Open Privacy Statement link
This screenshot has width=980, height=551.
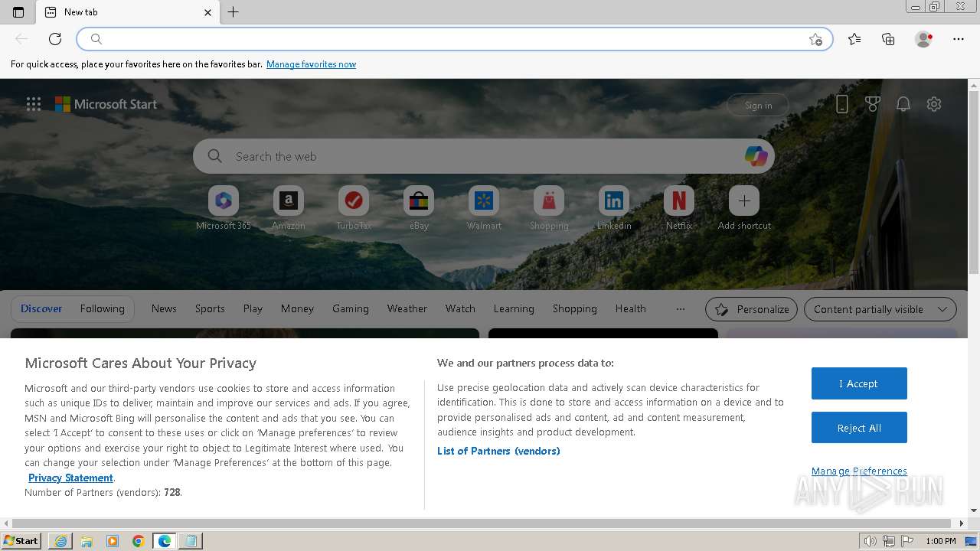coord(70,478)
